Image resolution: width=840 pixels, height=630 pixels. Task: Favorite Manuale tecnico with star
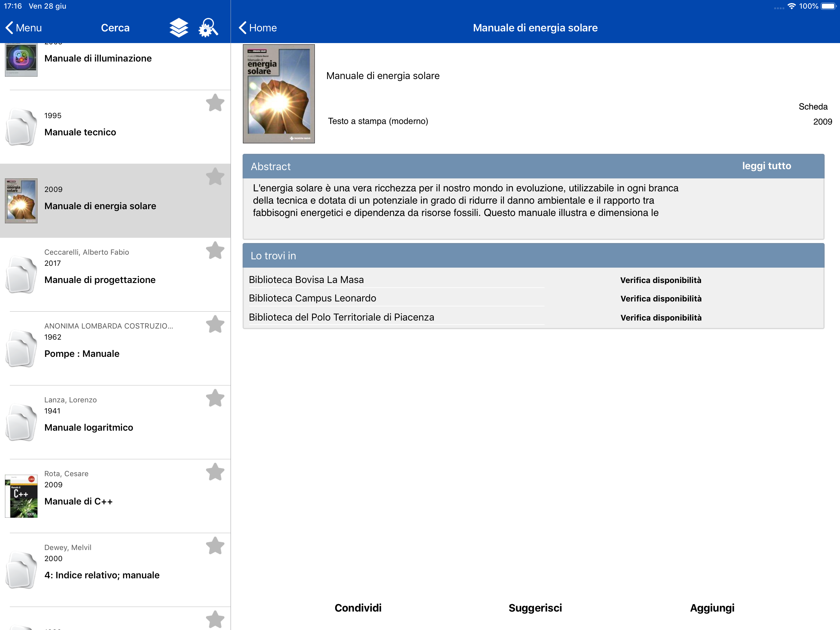tap(215, 103)
